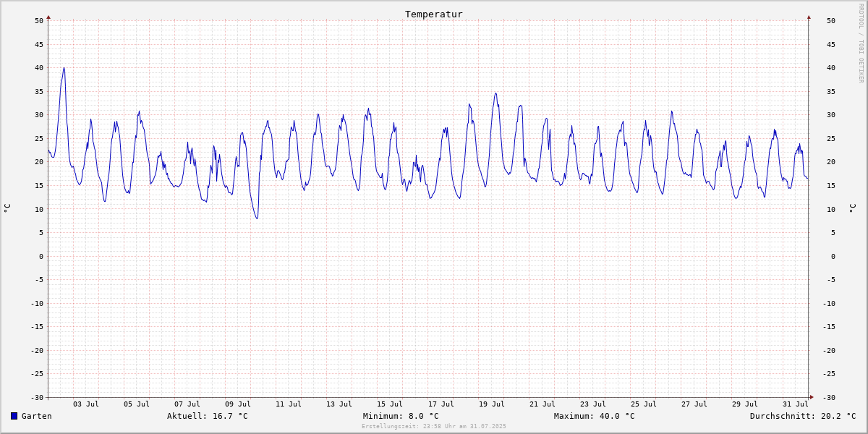This screenshot has height=434, width=868.
Task: Click the 50 tick label on left axis
Action: point(39,21)
